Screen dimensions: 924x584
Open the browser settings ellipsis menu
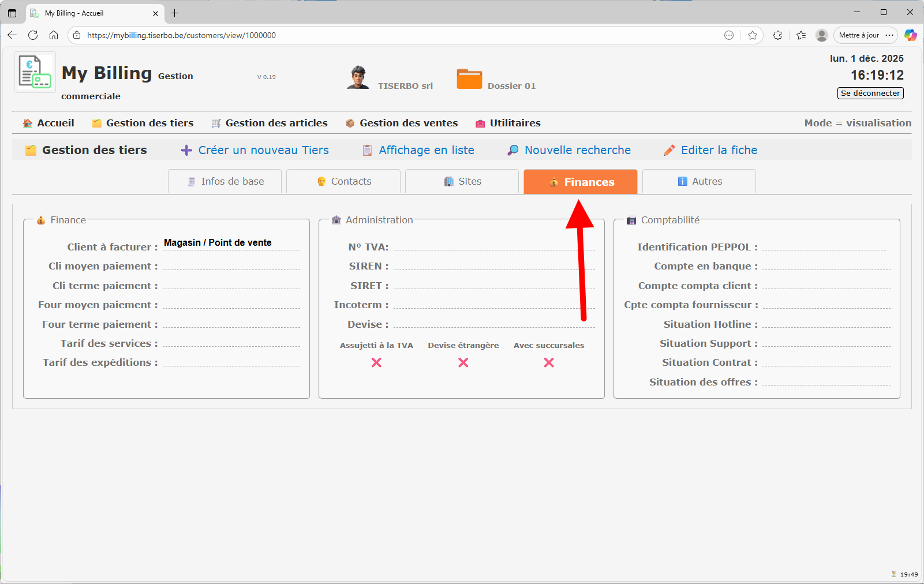pos(891,35)
